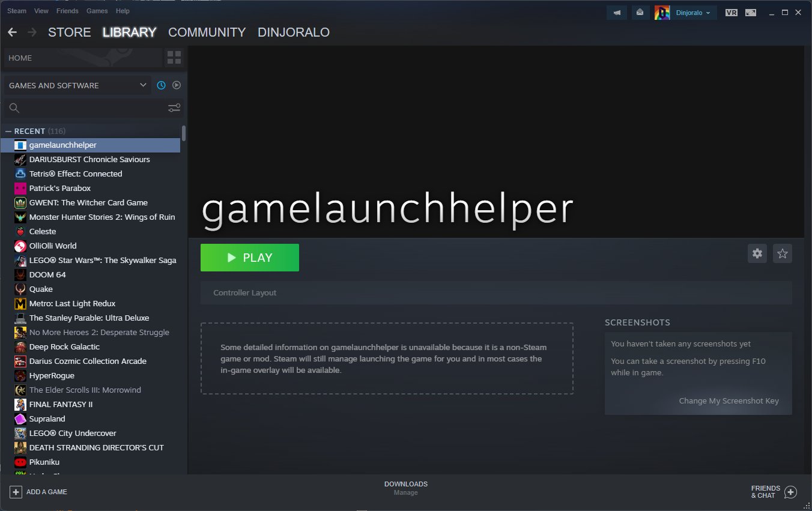Click the Tetris Effect: Connected icon
Viewport: 812px width, 511px height.
point(20,174)
